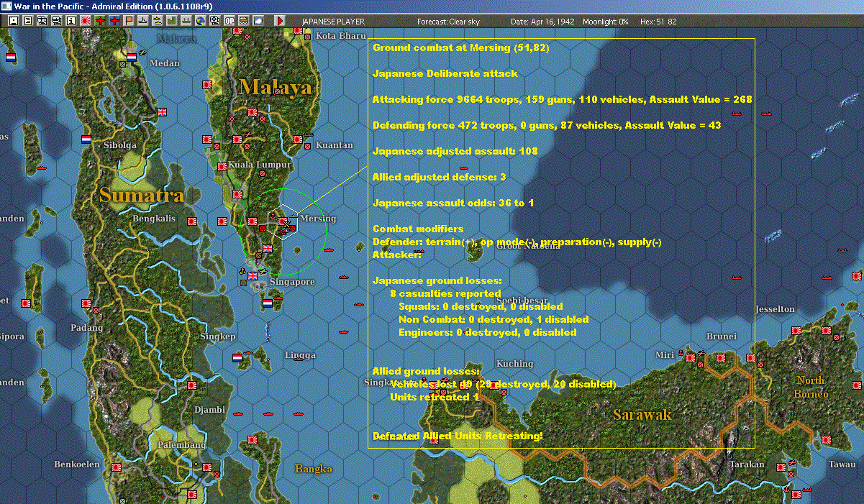Viewport: 864px width, 504px height.
Task: Click the Singapore city label
Action: (293, 282)
